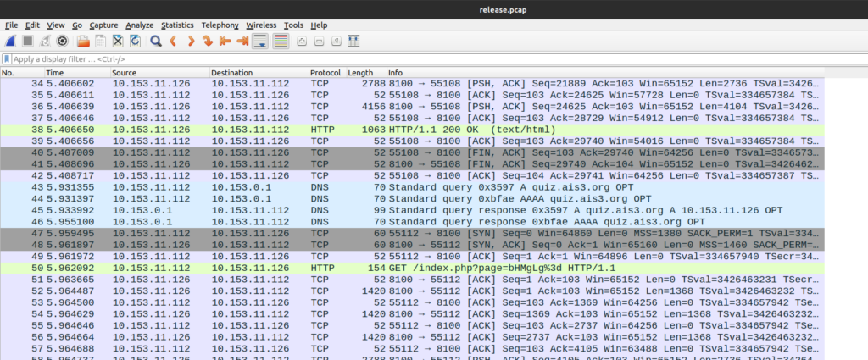Toggle packet colorization rules button

[281, 41]
